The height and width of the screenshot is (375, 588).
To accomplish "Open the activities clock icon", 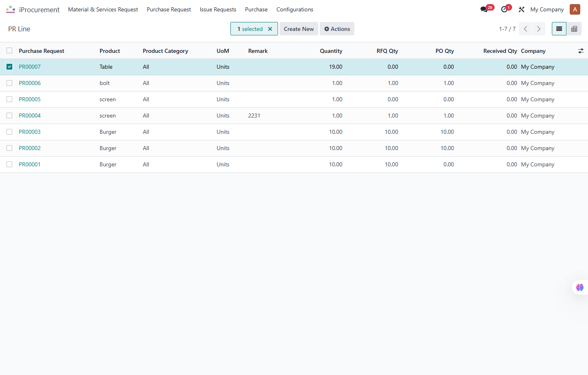I will pos(504,9).
